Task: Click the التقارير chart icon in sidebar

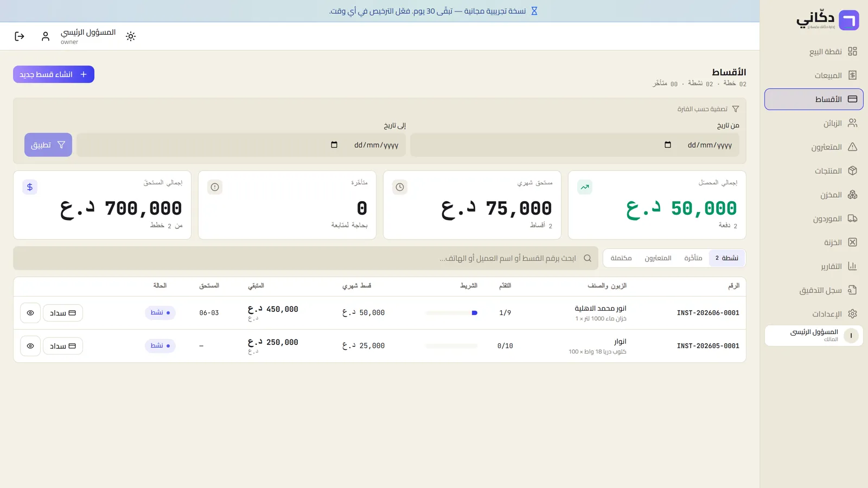Action: point(852,266)
